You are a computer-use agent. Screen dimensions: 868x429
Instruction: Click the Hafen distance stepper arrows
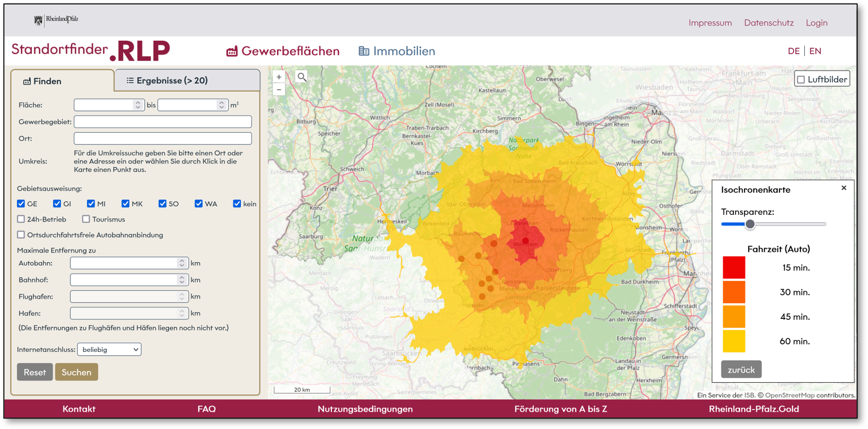(x=182, y=313)
